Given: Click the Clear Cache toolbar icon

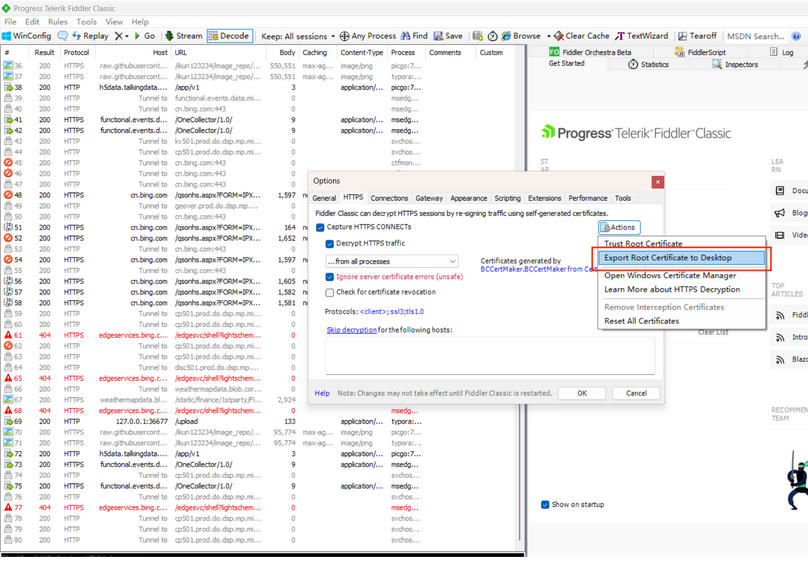Looking at the screenshot, I should pyautogui.click(x=560, y=36).
